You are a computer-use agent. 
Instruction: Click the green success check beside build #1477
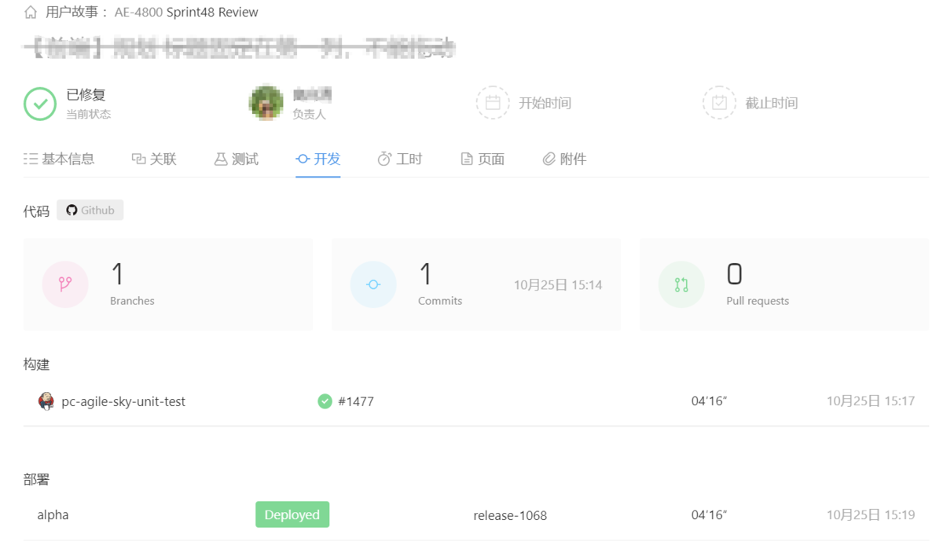pyautogui.click(x=325, y=401)
